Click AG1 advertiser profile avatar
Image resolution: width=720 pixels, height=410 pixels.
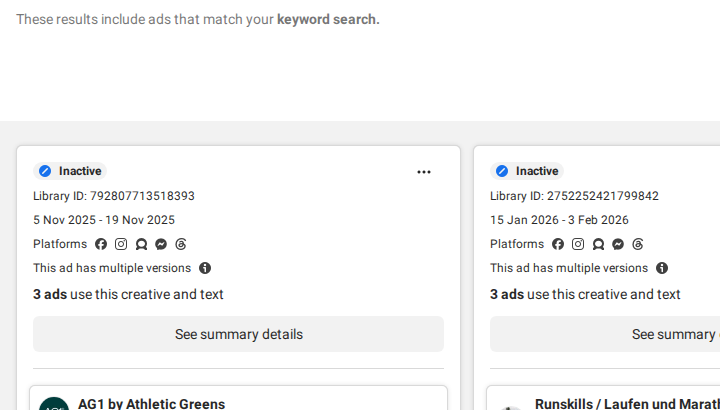coord(54,404)
